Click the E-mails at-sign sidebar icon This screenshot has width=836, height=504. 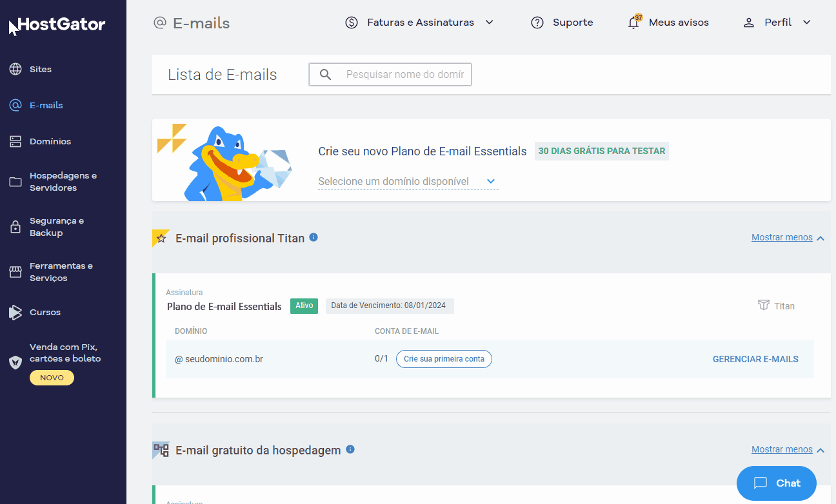15,105
